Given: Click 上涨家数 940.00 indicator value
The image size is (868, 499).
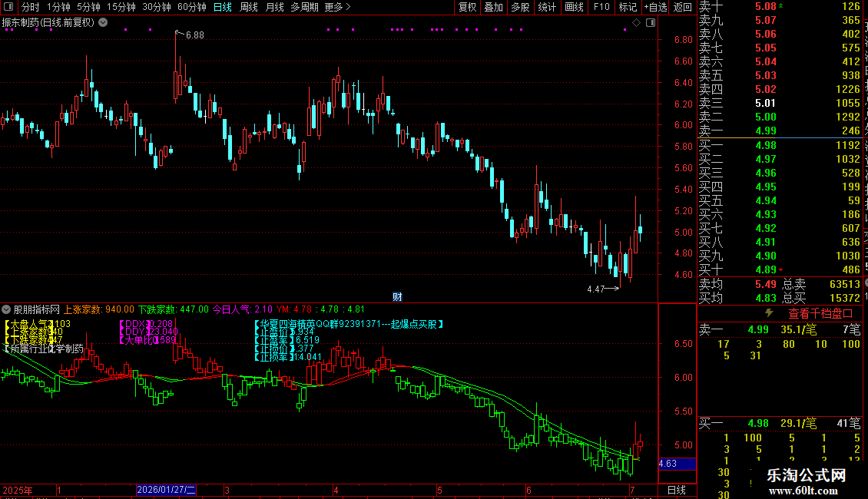Looking at the screenshot, I should tap(99, 309).
